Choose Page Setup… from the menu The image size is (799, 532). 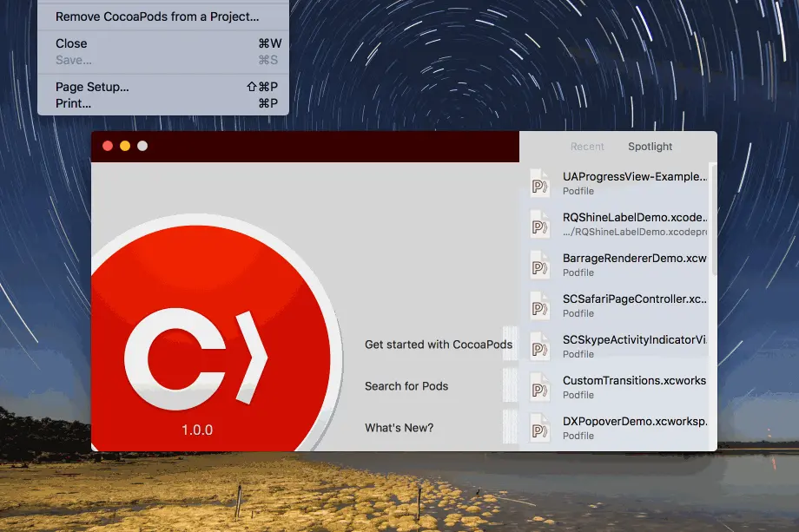[163, 87]
